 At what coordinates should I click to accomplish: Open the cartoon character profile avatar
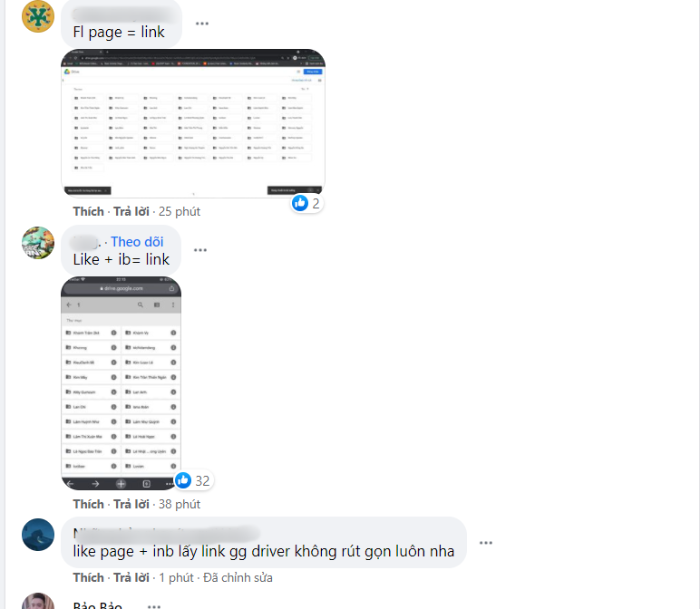click(38, 243)
